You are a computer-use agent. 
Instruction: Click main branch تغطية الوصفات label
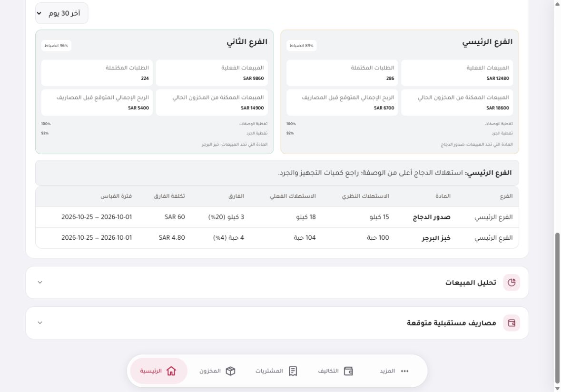tap(498, 124)
